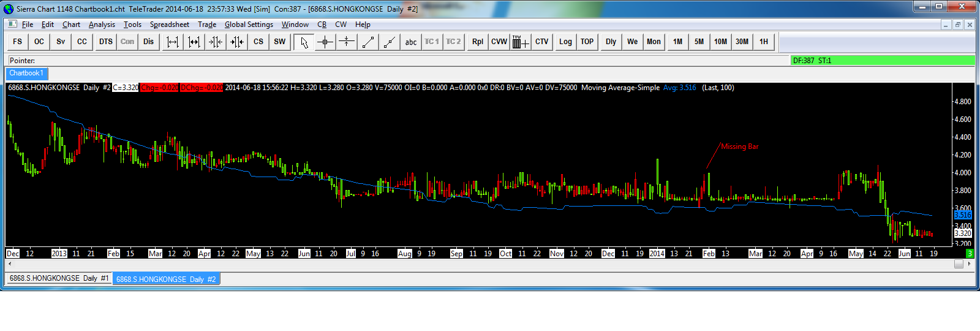Click the CVW toolbar button
Screen dimensions: 980x331
(499, 42)
